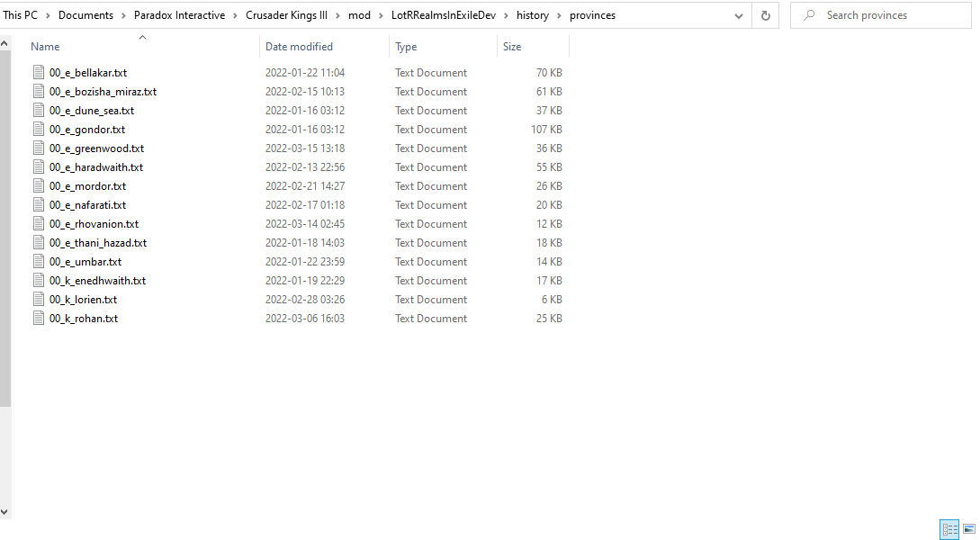Viewport: 980px width, 540px height.
Task: Select the 00_e_thani_hazad.txt file icon
Action: tap(39, 242)
